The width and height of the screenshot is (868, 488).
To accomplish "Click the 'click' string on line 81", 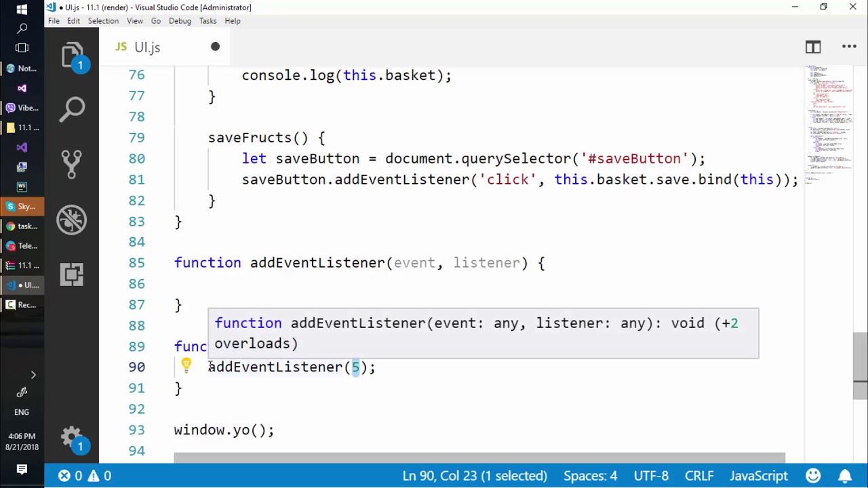I will pos(508,180).
